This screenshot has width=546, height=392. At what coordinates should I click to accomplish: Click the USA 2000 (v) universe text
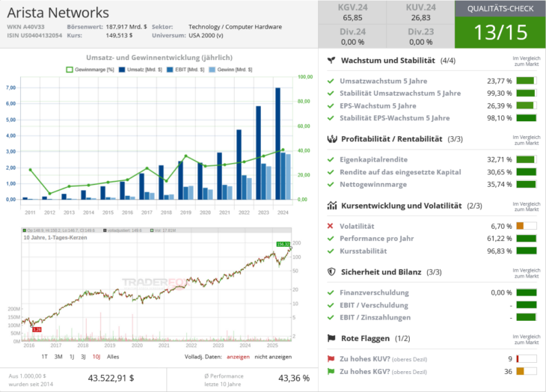206,35
